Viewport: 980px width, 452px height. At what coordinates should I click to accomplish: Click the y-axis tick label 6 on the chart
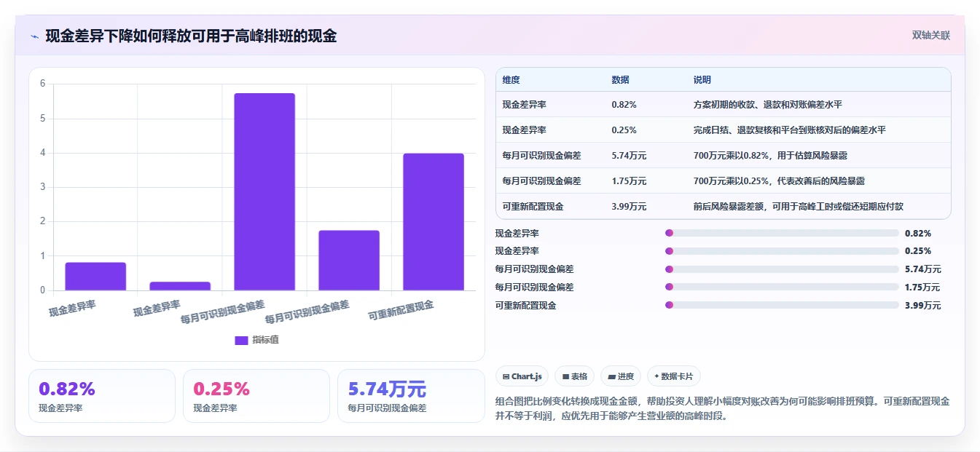43,84
